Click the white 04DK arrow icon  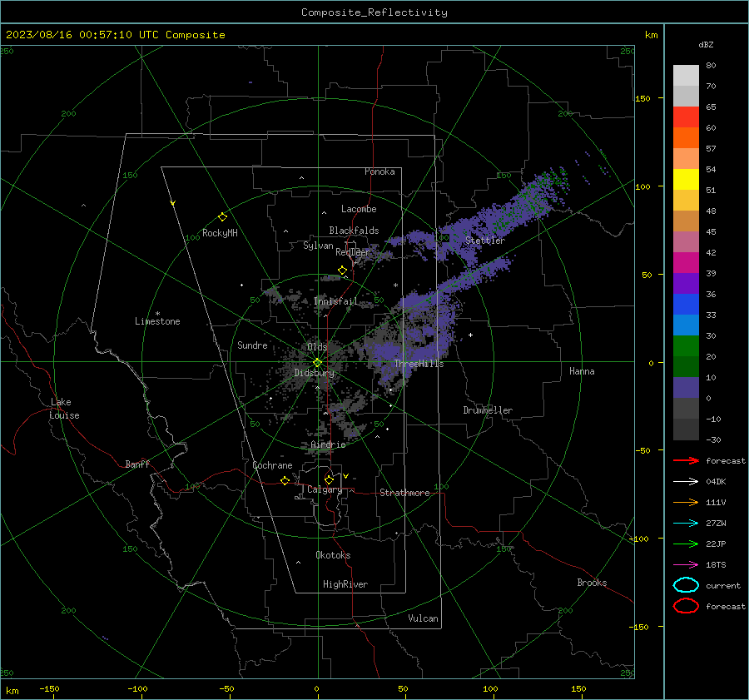pos(686,482)
